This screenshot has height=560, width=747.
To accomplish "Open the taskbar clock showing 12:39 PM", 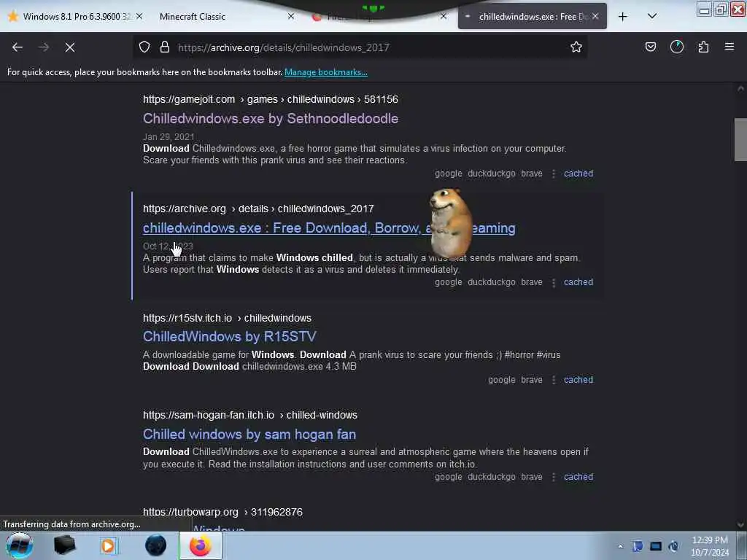I will (710, 545).
